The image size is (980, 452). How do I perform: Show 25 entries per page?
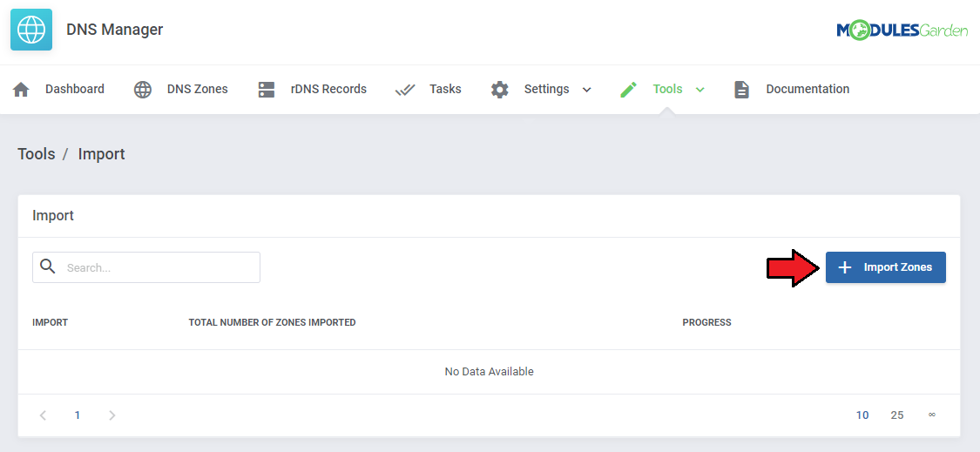(x=897, y=415)
